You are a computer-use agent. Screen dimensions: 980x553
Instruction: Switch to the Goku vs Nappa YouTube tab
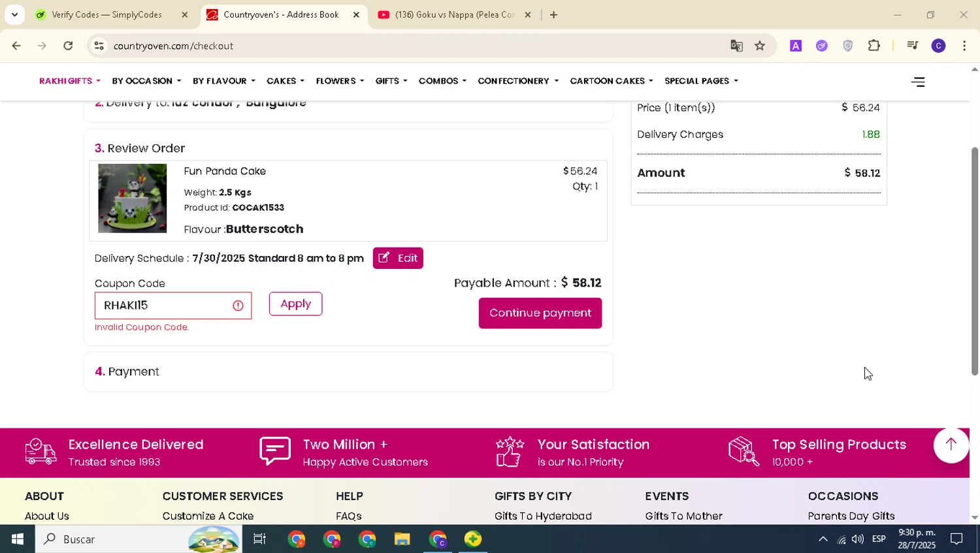pos(454,14)
